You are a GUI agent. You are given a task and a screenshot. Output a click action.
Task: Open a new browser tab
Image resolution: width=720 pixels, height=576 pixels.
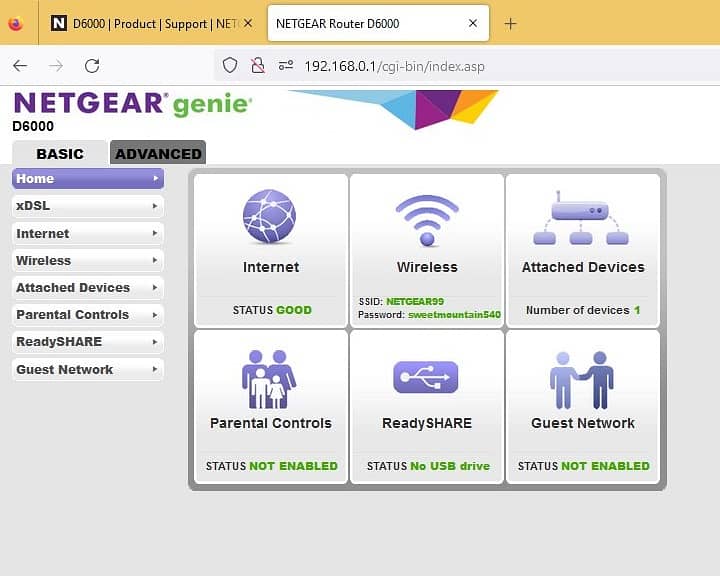point(510,23)
